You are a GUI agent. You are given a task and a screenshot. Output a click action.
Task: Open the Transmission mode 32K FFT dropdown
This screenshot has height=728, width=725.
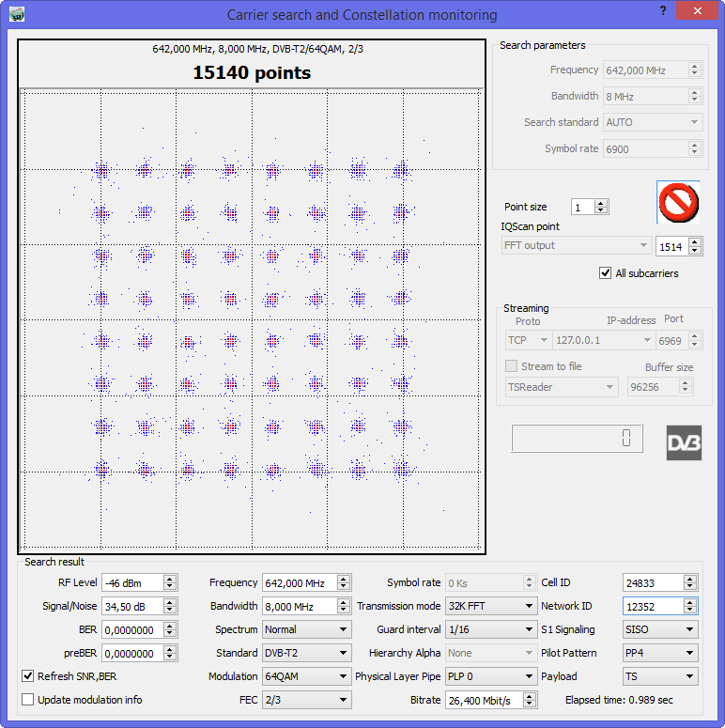coord(490,606)
